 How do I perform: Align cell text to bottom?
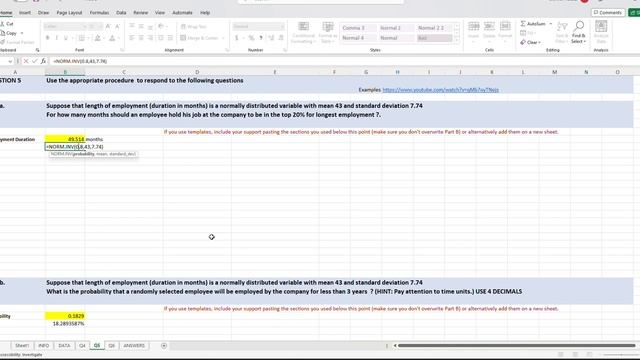pyautogui.click(x=150, y=27)
